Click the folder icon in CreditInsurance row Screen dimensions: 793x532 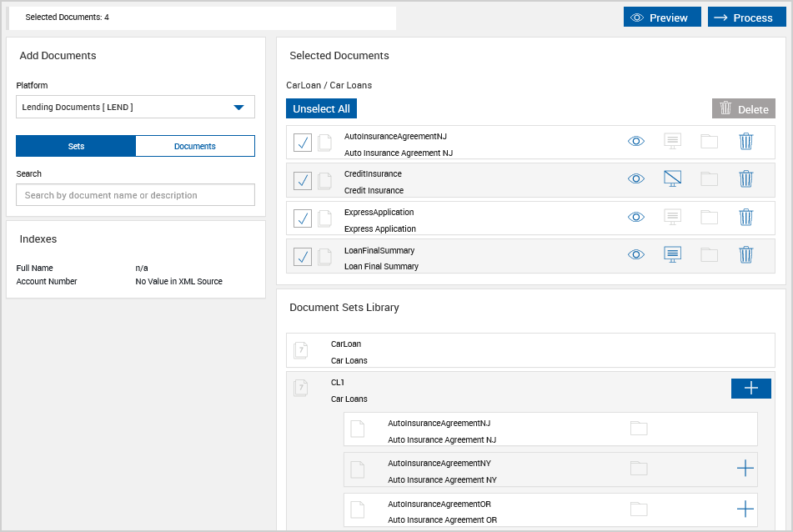pos(709,178)
